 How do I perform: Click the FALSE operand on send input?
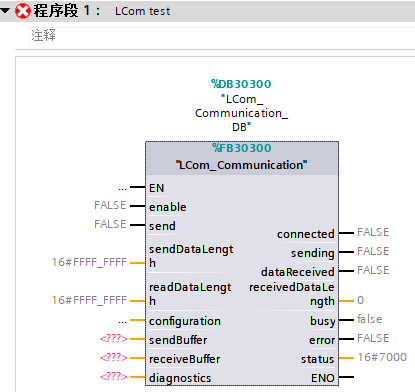tap(110, 224)
